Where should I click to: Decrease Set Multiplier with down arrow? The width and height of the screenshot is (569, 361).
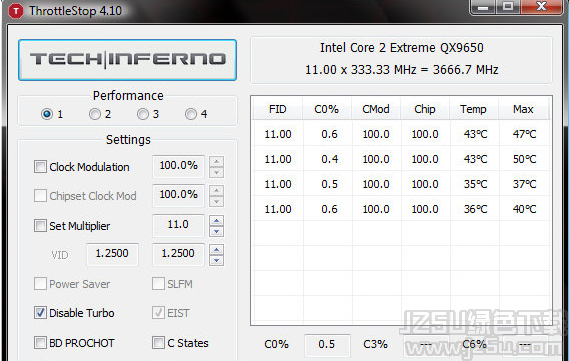(x=216, y=231)
